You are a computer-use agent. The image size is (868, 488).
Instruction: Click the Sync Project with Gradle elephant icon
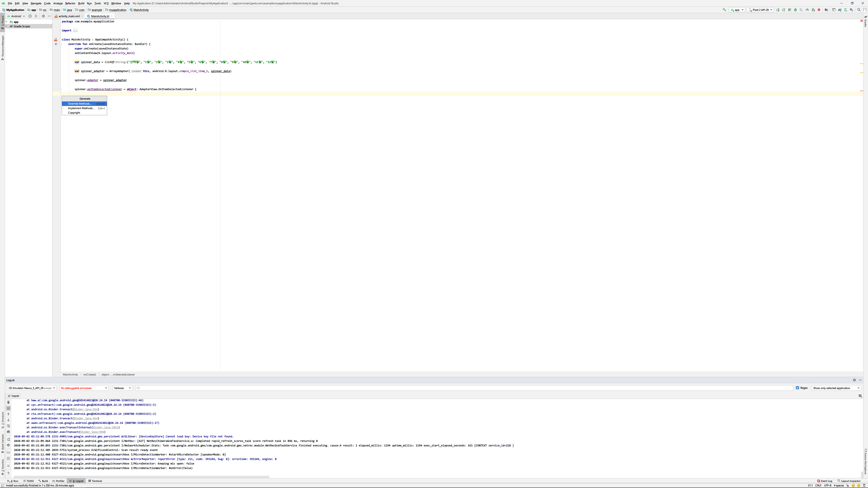840,10
